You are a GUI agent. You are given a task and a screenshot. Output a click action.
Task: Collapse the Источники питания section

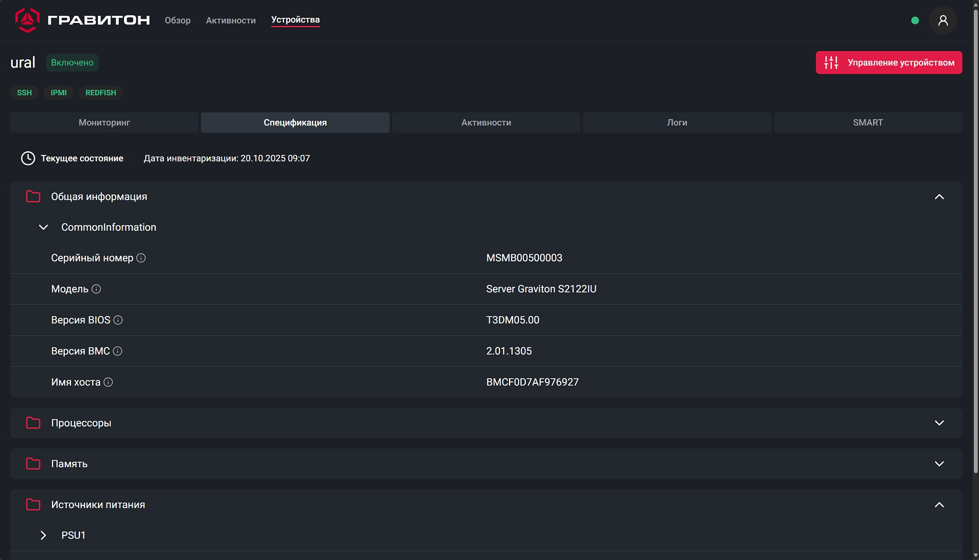pyautogui.click(x=939, y=505)
